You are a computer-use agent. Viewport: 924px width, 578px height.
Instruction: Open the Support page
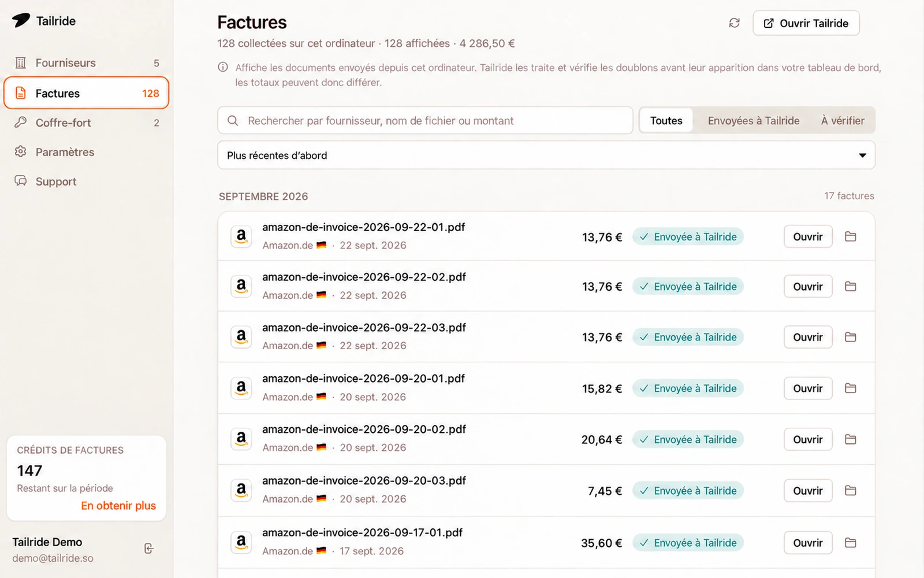[x=86, y=181]
